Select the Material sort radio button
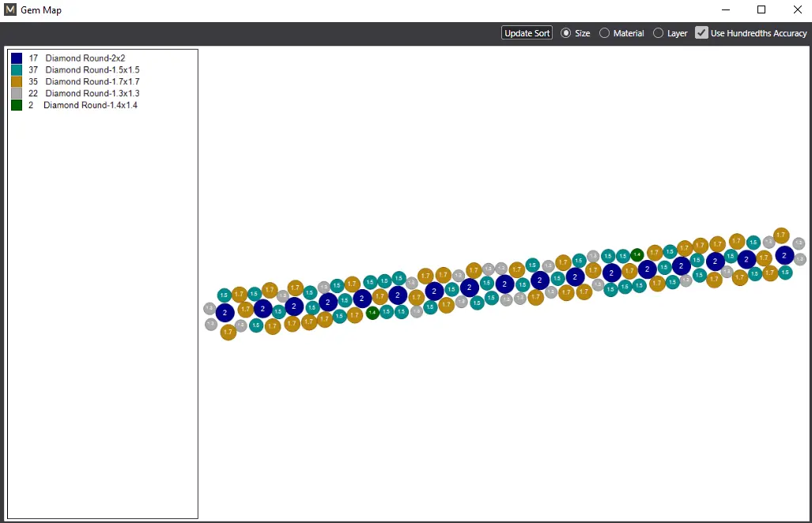 point(604,33)
